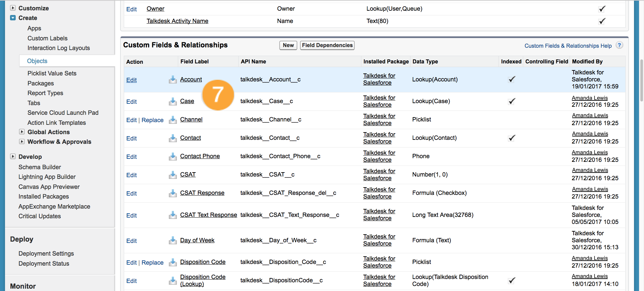Screen dimensions: 644x291
Task: Open the help question mark icon
Action: pos(619,45)
